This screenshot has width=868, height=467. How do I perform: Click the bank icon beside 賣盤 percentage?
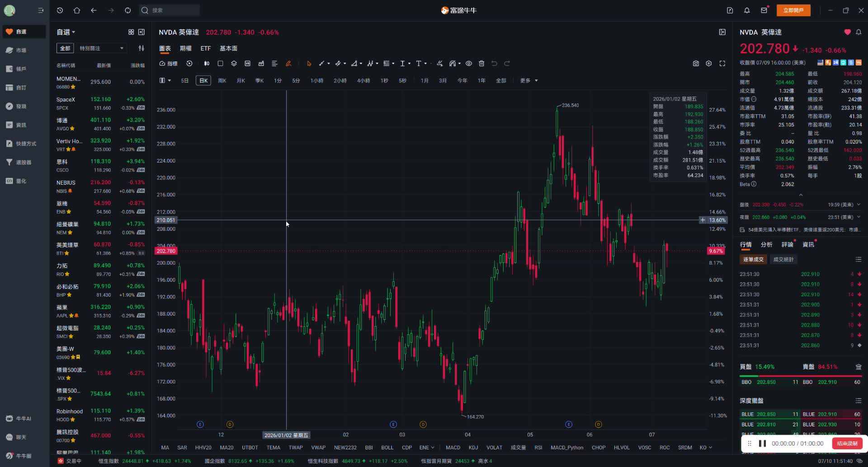point(859,367)
